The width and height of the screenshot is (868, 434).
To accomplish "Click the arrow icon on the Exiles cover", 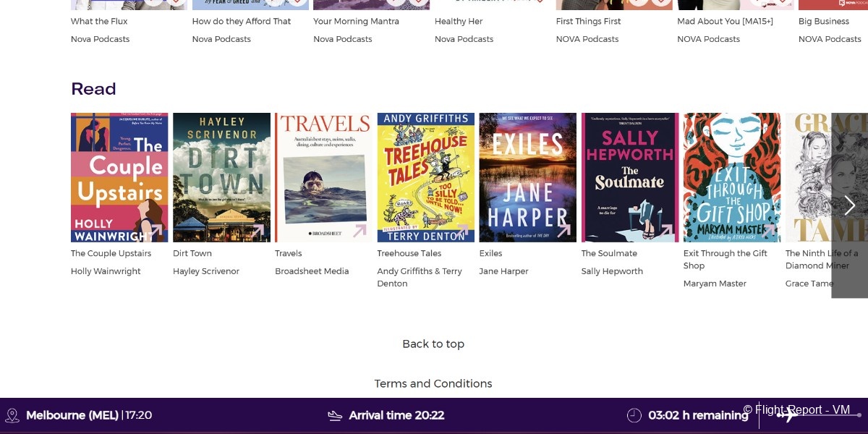I will click(563, 231).
